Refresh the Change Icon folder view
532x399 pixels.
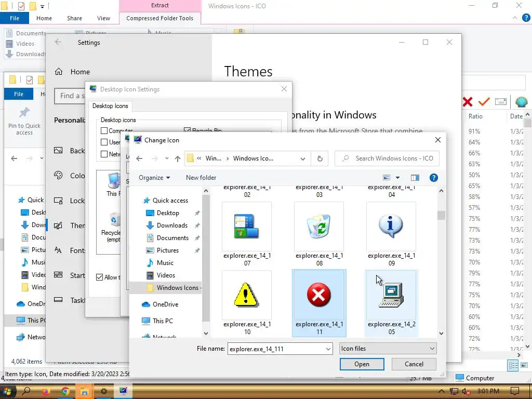tap(320, 158)
